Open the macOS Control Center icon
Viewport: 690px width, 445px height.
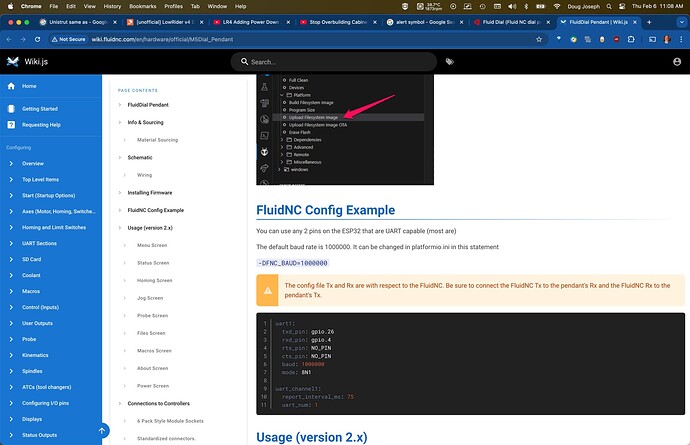(x=622, y=6)
